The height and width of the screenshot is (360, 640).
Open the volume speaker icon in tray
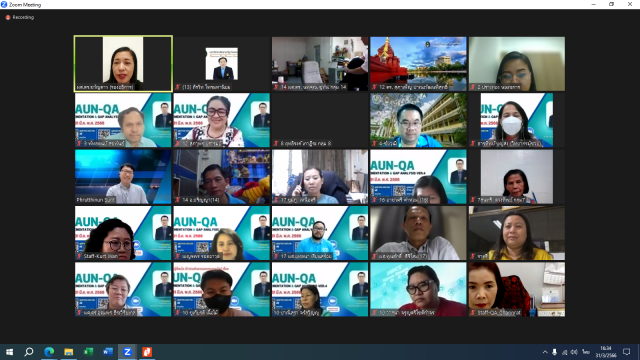[x=574, y=352]
